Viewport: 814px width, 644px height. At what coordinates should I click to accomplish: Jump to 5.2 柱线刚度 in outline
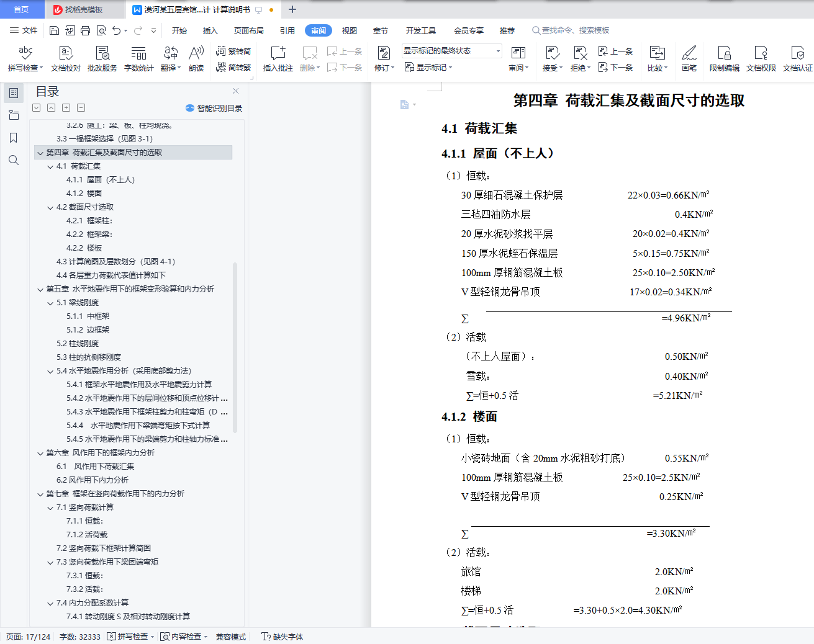pos(78,344)
